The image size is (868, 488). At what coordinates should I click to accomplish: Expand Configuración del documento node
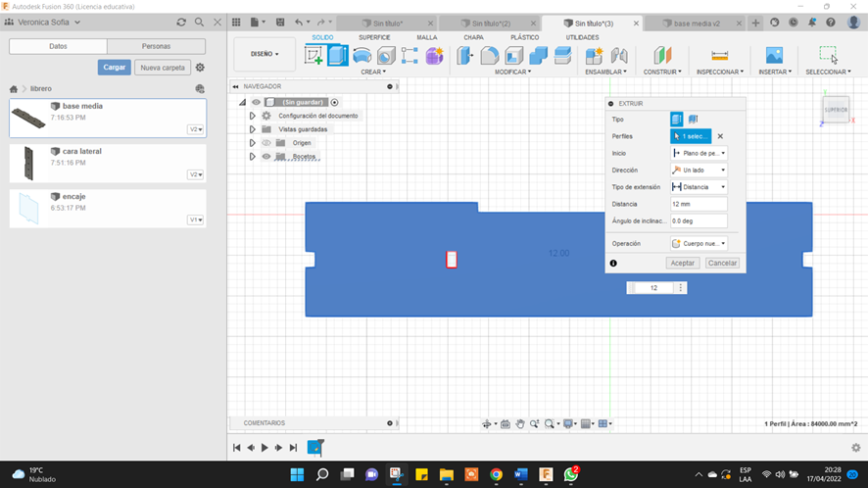(x=252, y=116)
